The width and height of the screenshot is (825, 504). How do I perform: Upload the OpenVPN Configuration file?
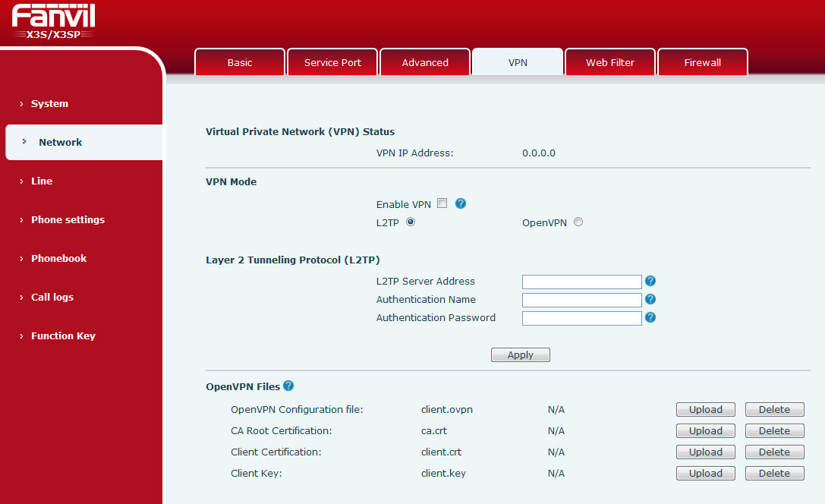pos(706,409)
